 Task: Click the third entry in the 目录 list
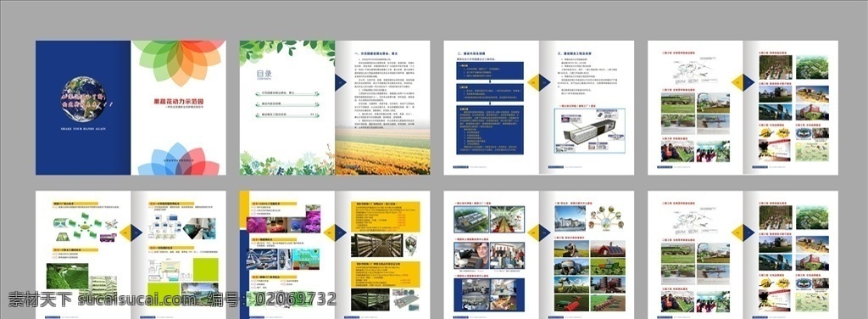click(287, 115)
